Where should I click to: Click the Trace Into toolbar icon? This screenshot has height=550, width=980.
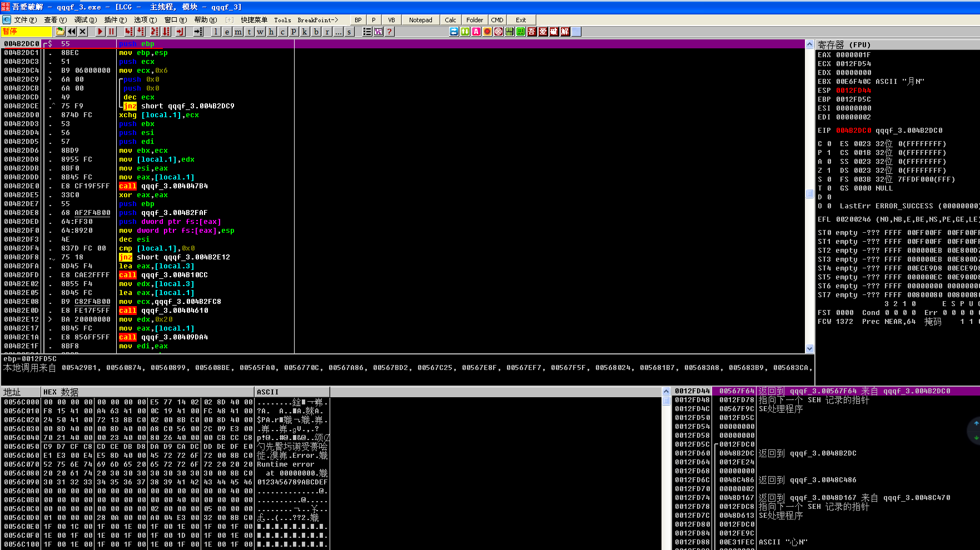tap(155, 32)
